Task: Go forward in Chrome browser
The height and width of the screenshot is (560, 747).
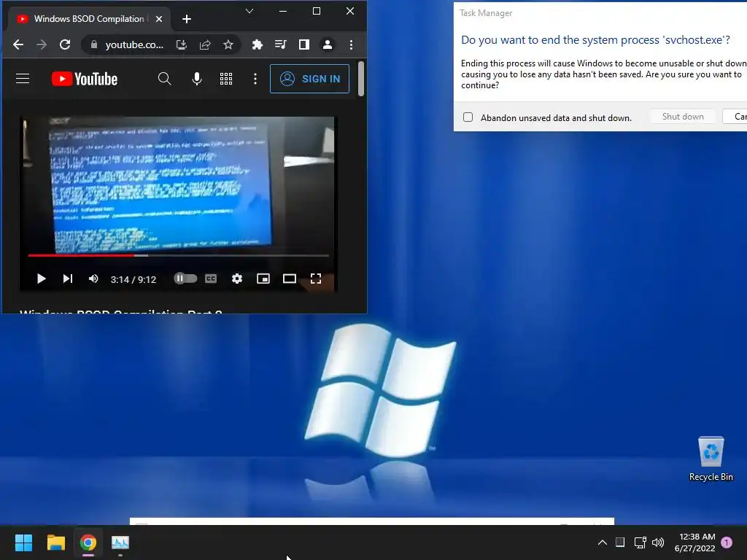Action: coord(42,44)
